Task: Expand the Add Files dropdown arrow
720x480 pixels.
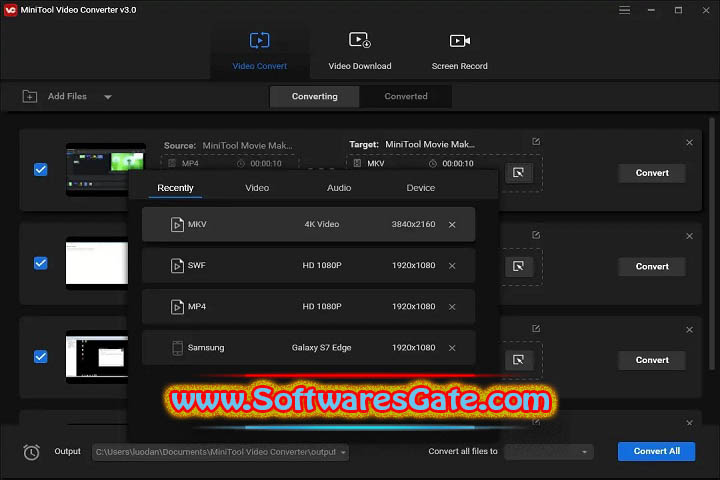Action: (x=108, y=97)
